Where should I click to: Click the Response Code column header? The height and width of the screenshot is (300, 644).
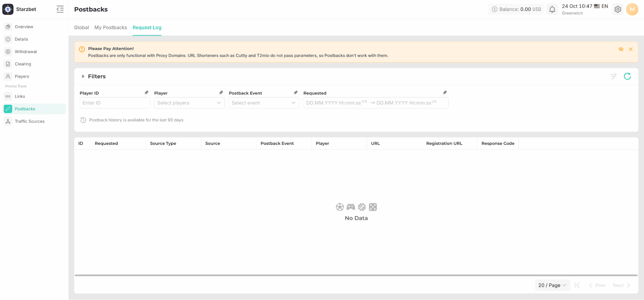[498, 143]
